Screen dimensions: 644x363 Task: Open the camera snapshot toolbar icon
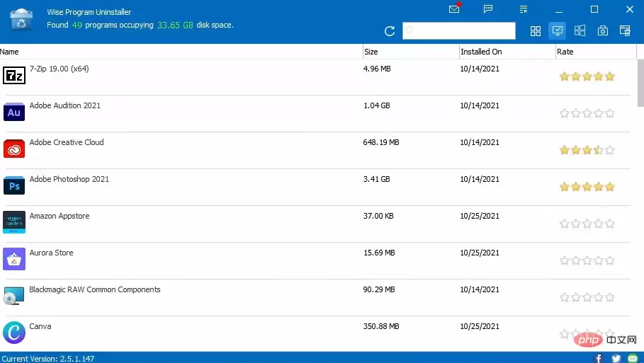click(x=602, y=30)
